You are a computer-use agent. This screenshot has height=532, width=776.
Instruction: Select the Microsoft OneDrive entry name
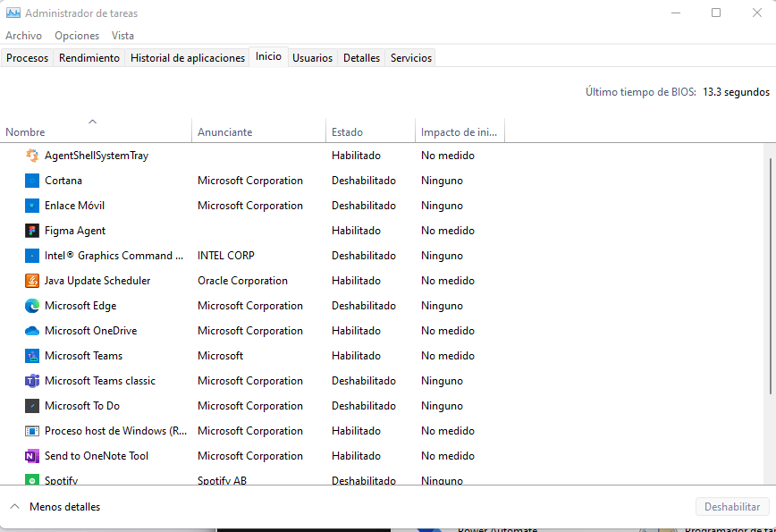coord(91,331)
